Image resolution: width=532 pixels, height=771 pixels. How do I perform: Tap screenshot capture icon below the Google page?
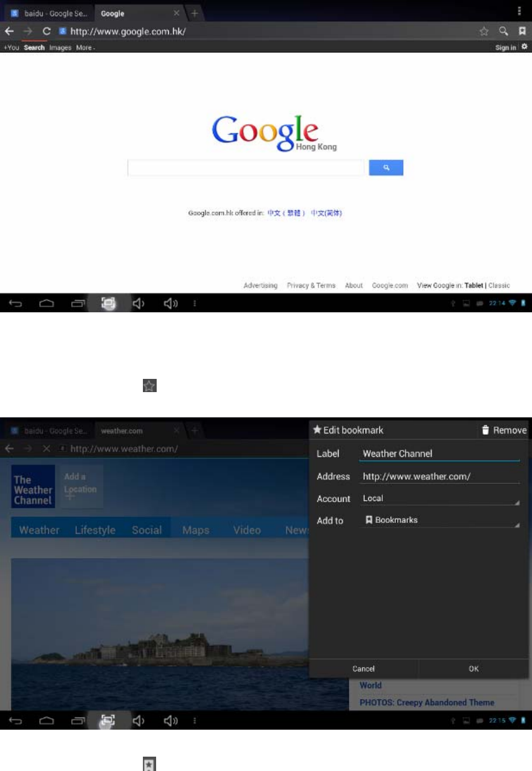pos(108,303)
